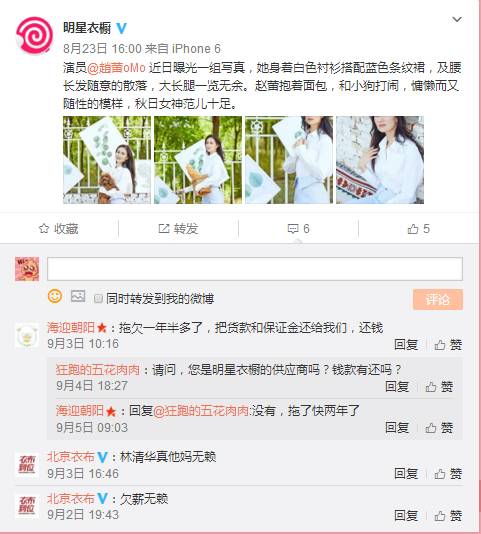This screenshot has height=534, width=481.
Task: Open fourth photo thumbnail by the wall
Action: [380, 160]
